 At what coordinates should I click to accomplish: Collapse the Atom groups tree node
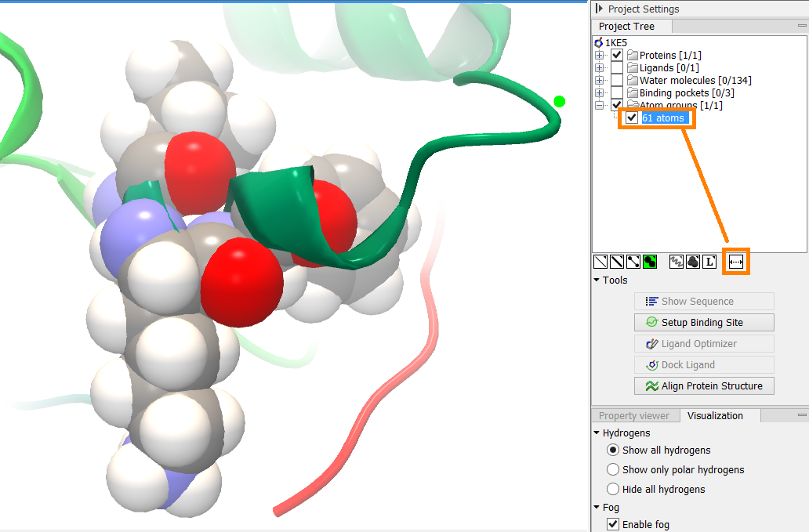(600, 105)
